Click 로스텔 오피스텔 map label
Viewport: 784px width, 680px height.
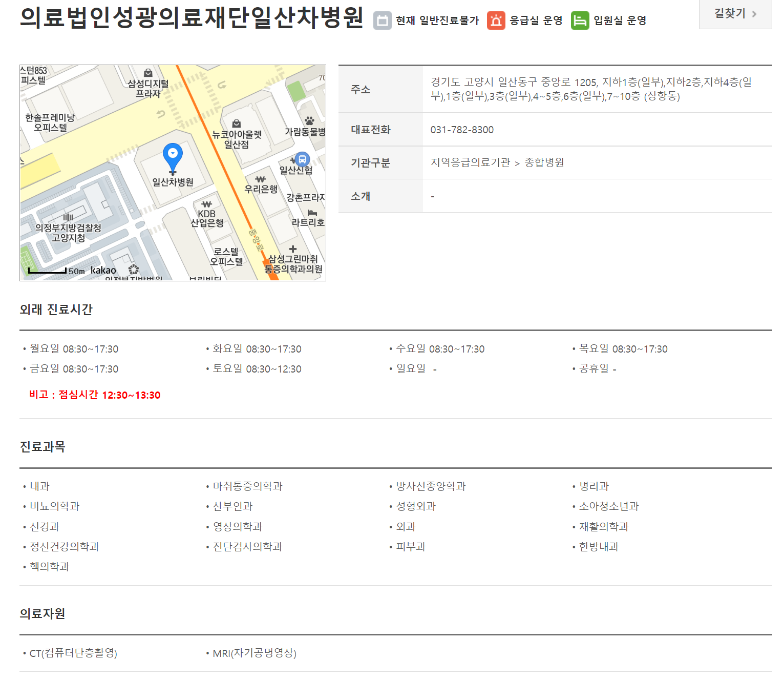(226, 257)
